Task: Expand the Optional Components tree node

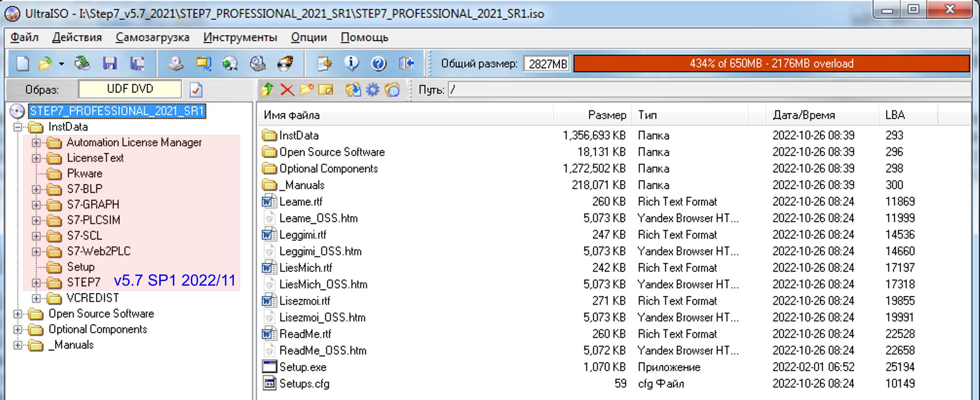Action: pyautogui.click(x=18, y=329)
